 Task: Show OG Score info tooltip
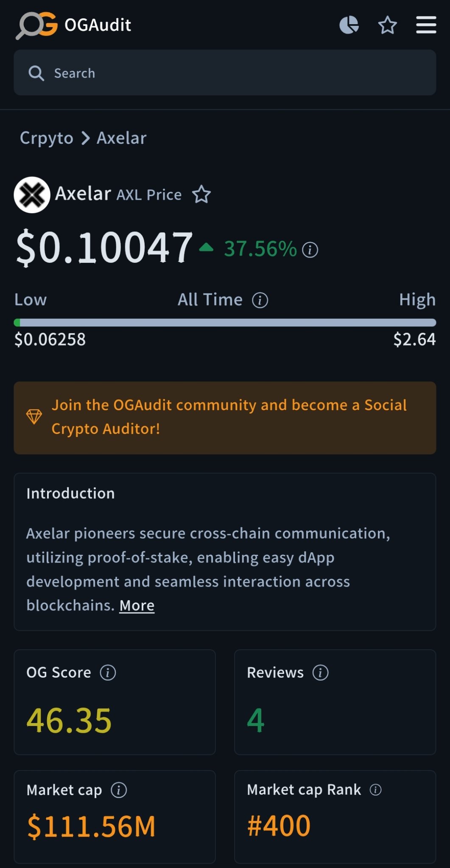pyautogui.click(x=108, y=673)
